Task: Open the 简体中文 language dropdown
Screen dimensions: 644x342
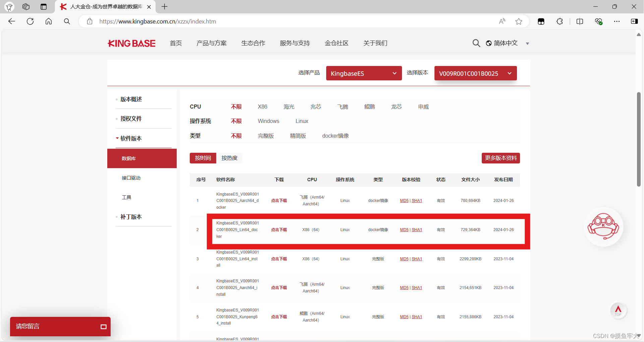Action: point(508,43)
